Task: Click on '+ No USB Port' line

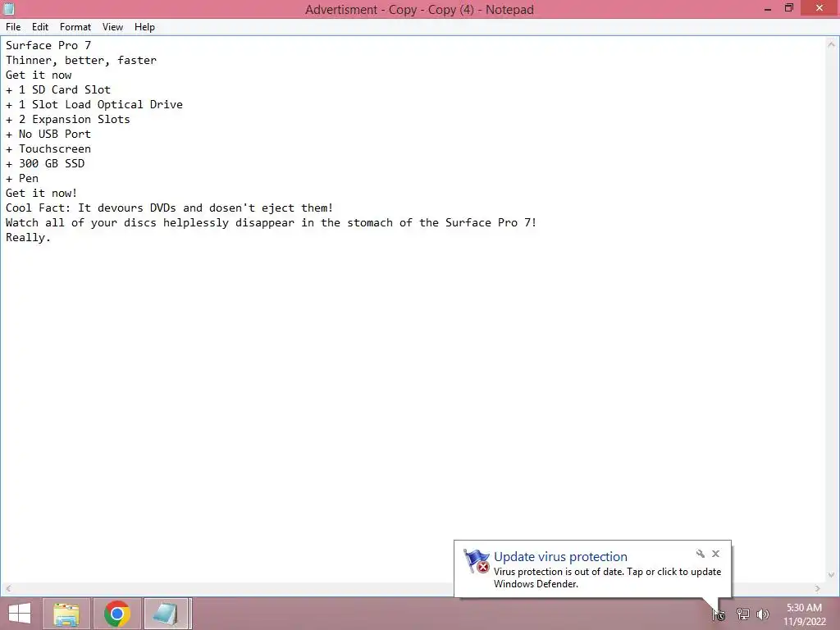Action: coord(48,134)
